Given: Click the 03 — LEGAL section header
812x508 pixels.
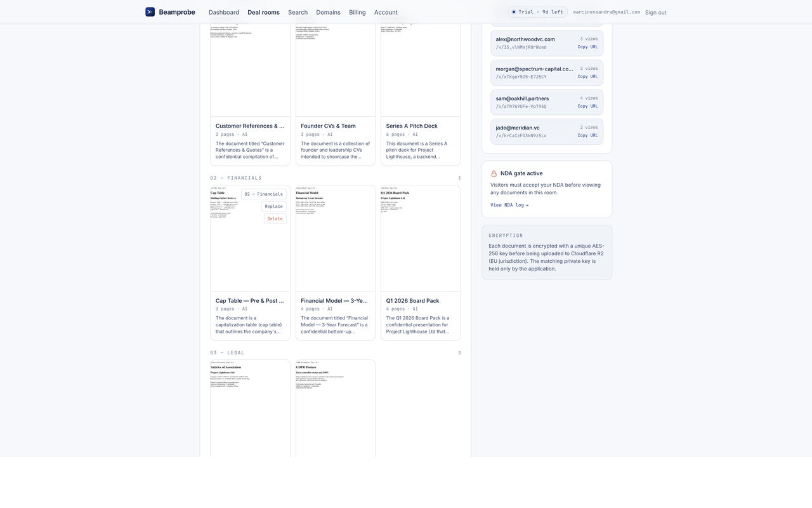Looking at the screenshot, I should click(x=227, y=353).
